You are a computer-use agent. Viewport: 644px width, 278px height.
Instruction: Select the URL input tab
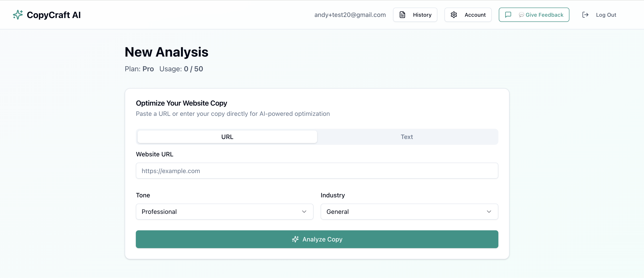(227, 137)
